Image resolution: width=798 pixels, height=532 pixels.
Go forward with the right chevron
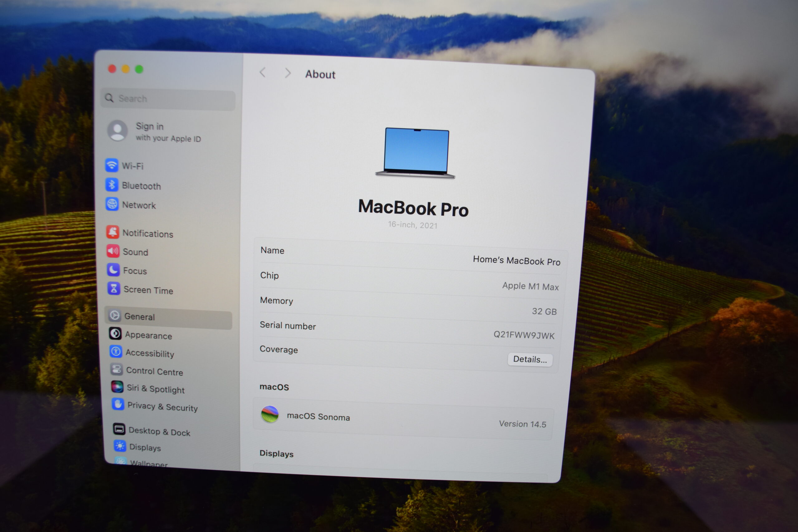point(288,73)
